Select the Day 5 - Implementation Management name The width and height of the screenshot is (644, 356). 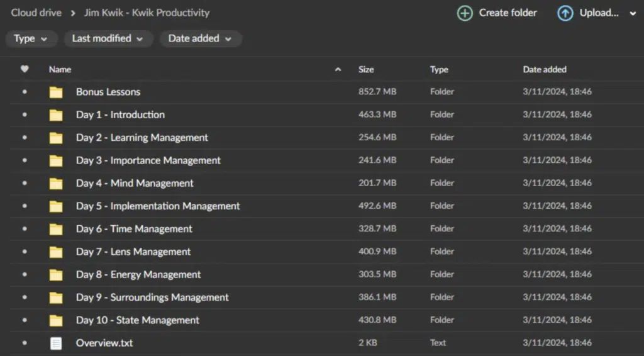tap(158, 206)
